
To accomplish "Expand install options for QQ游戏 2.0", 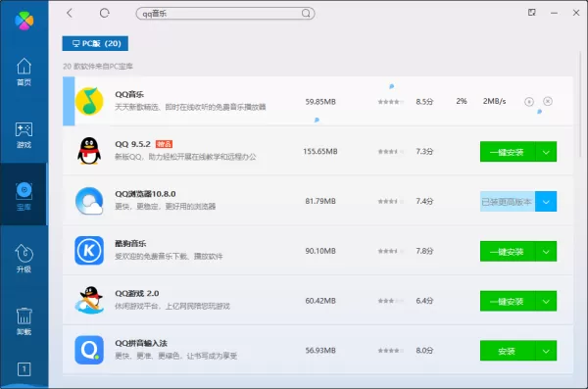I will 546,301.
